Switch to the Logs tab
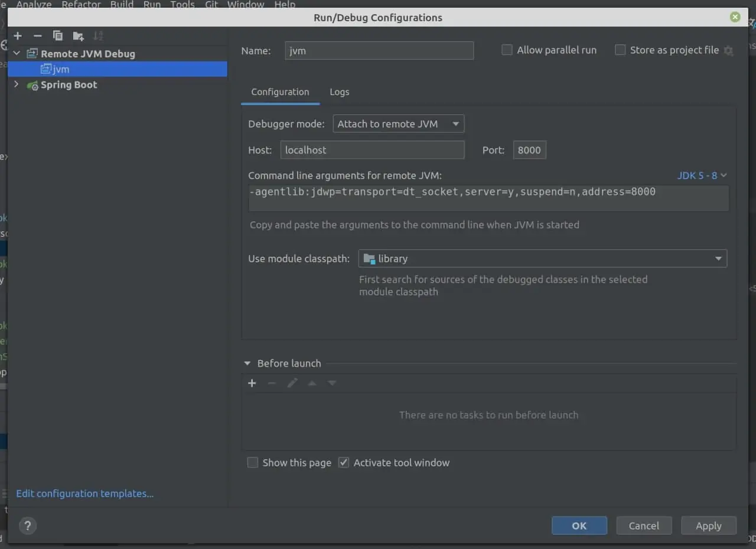756x549 pixels. coord(339,92)
